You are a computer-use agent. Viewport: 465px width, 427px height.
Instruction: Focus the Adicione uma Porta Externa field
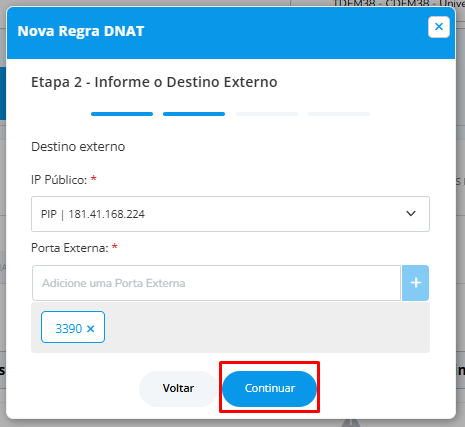point(216,283)
